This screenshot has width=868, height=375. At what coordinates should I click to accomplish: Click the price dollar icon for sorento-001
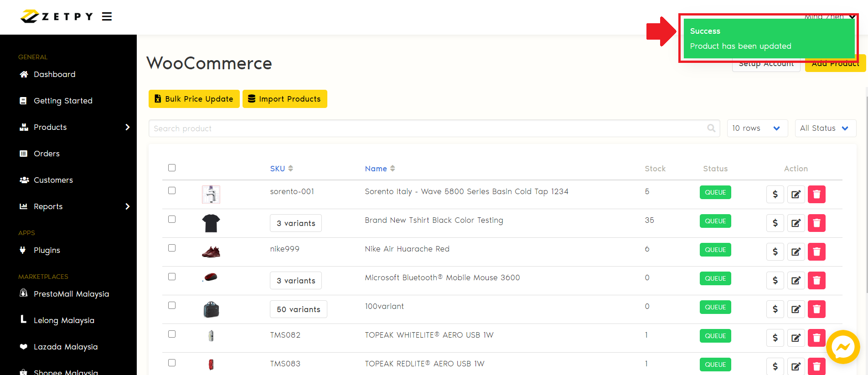[775, 195]
